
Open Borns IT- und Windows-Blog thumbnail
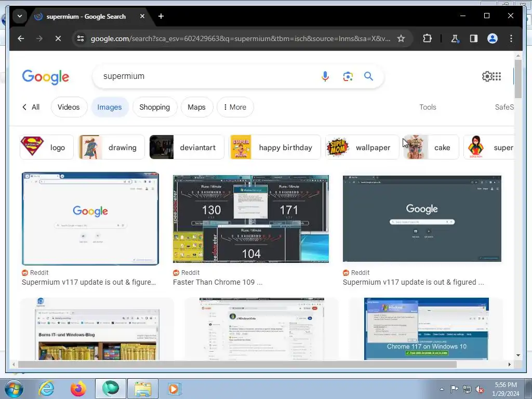[x=97, y=329]
